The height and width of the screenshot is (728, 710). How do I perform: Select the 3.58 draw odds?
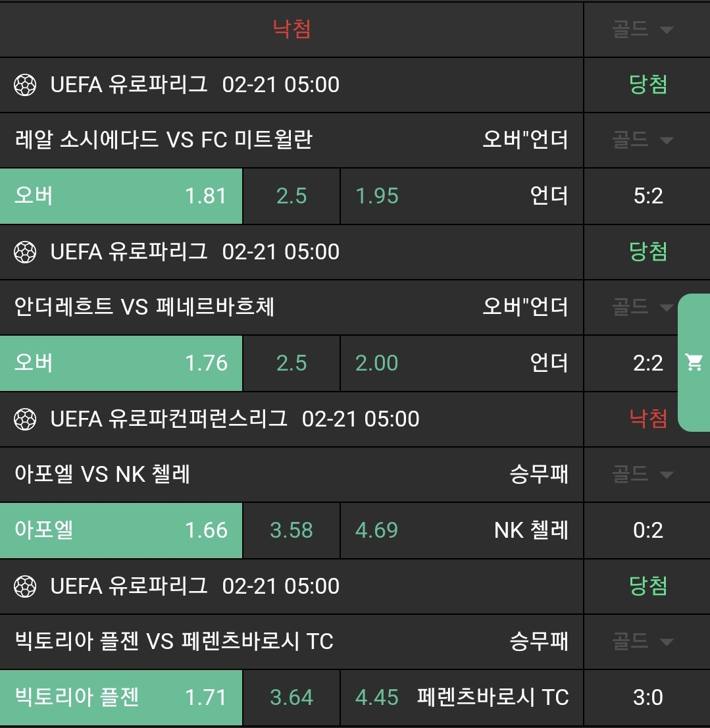[292, 531]
